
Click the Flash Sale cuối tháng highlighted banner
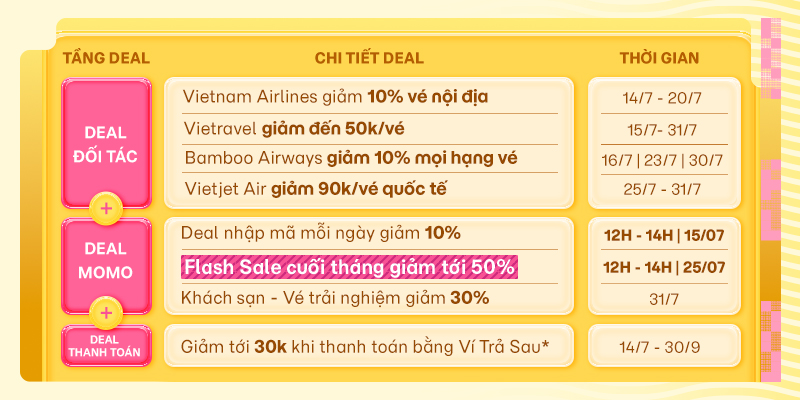point(349,268)
